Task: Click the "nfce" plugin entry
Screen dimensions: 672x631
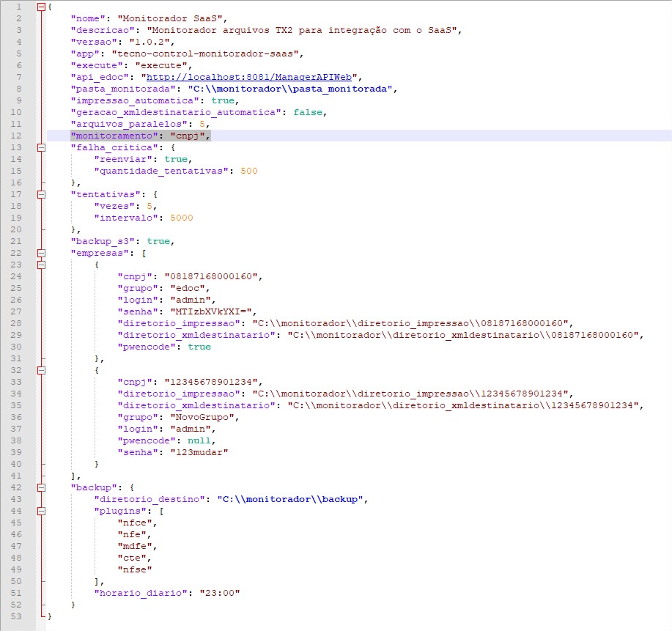Action: pyautogui.click(x=135, y=523)
